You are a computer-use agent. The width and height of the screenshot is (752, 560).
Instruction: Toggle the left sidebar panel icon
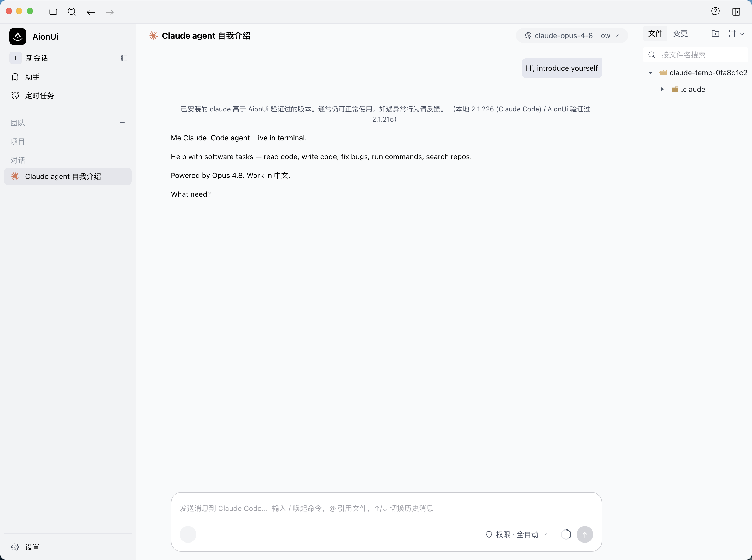click(53, 12)
